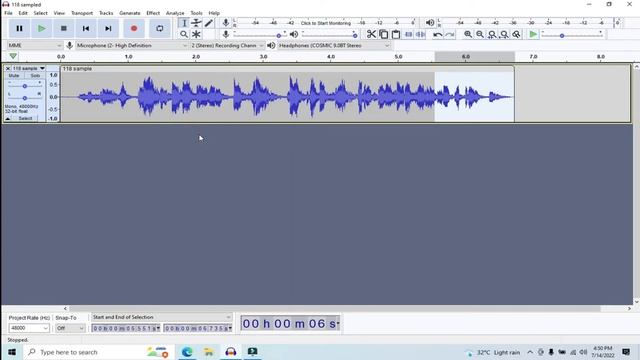Fit project to width

[x=504, y=34]
